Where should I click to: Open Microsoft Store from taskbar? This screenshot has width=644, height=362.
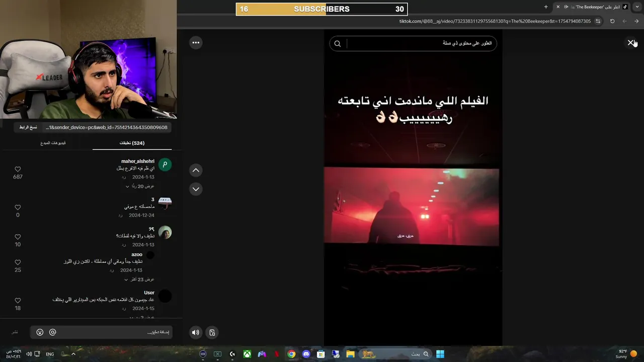click(x=320, y=354)
